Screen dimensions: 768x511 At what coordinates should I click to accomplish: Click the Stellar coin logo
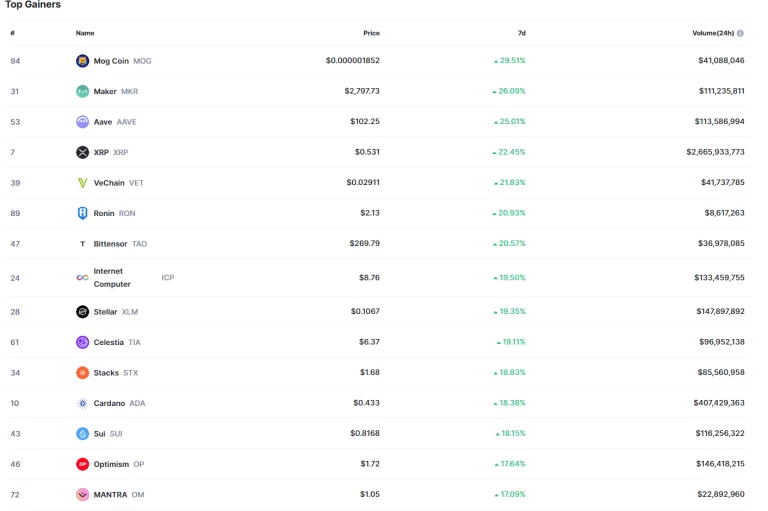[83, 312]
